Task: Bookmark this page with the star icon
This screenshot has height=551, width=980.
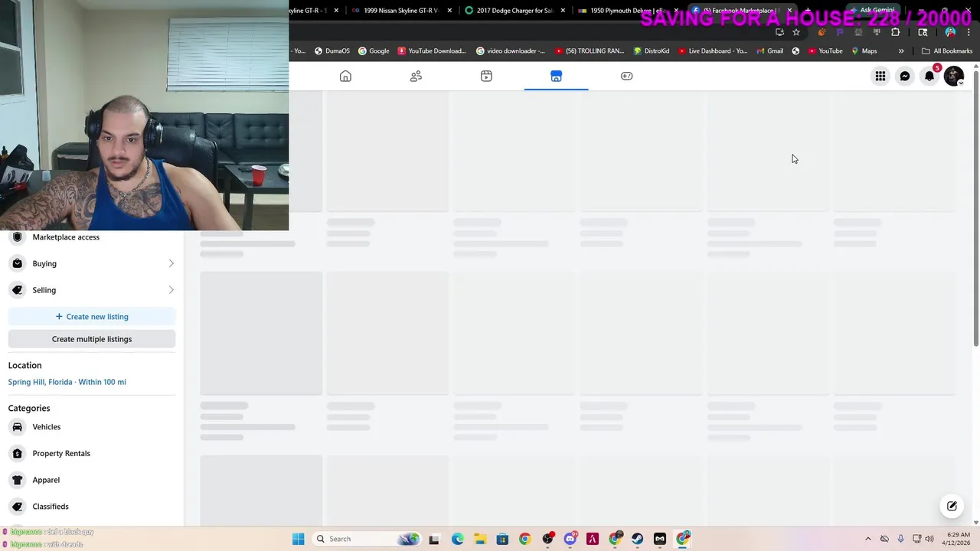Action: [x=796, y=32]
